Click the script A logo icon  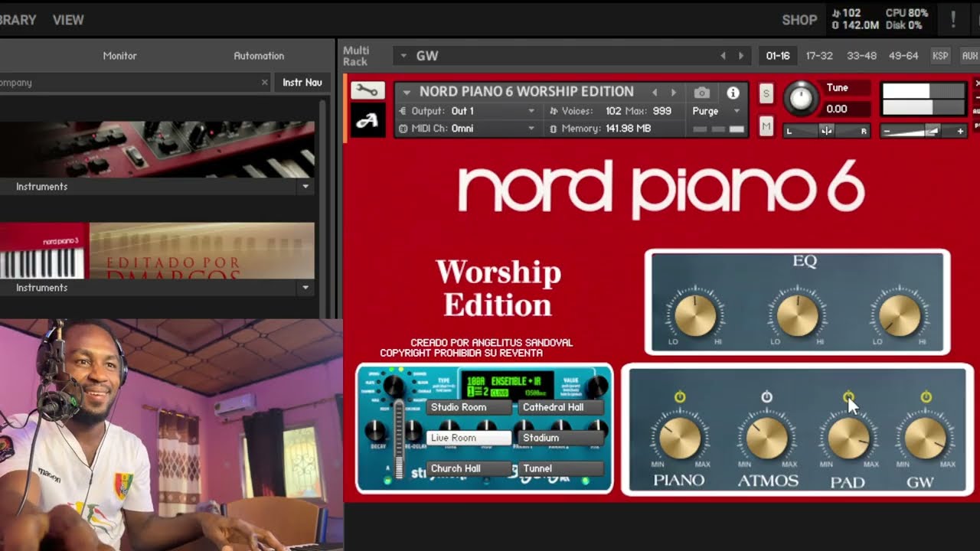(367, 121)
